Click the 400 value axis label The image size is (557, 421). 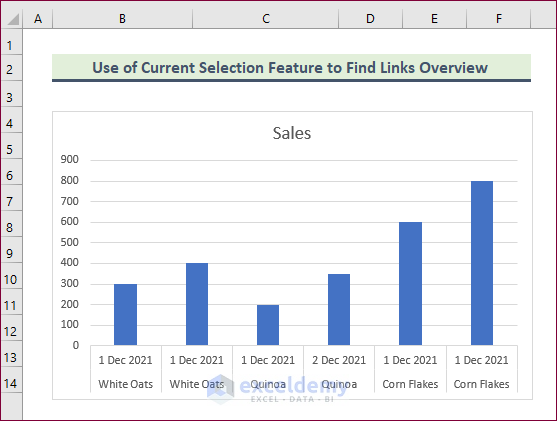[70, 263]
